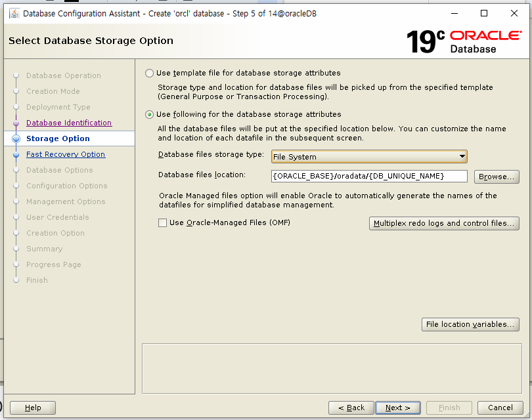Click Browse button for files location
The image size is (532, 420).
click(497, 177)
